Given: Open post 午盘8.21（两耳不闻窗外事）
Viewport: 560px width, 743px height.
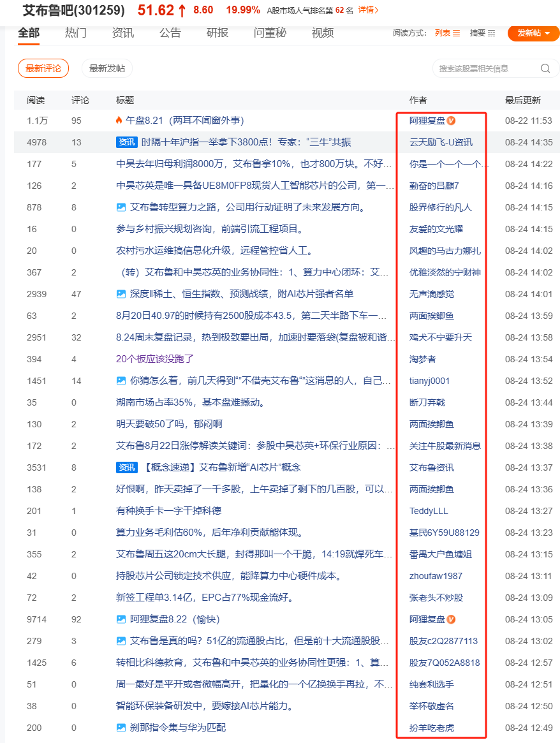Looking at the screenshot, I should (x=185, y=121).
